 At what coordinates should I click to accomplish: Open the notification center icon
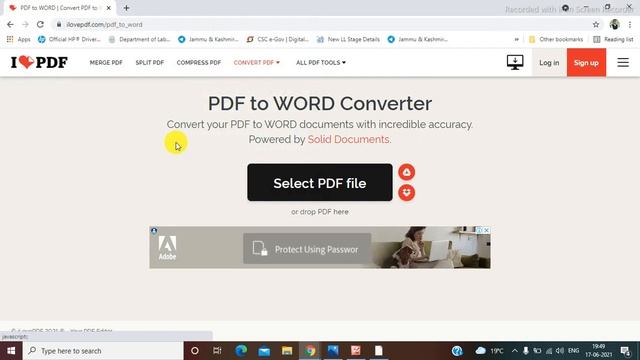(x=625, y=351)
